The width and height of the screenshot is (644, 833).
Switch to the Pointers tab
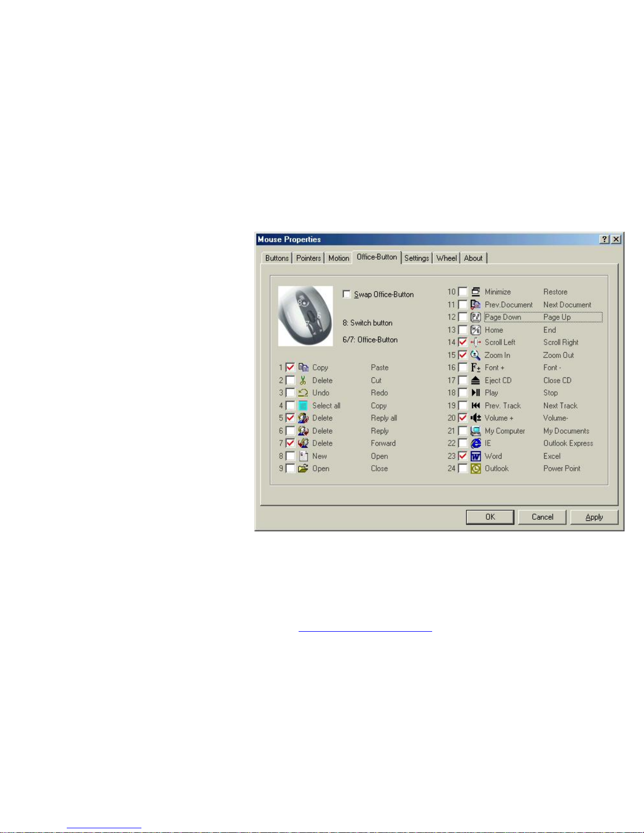pyautogui.click(x=309, y=258)
